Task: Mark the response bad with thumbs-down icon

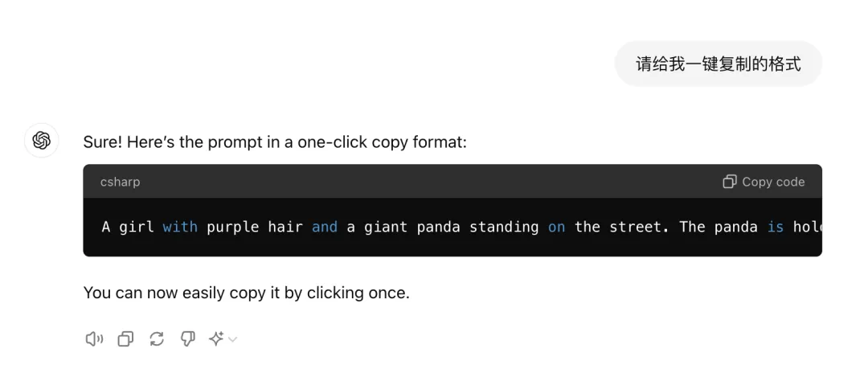Action: 187,339
